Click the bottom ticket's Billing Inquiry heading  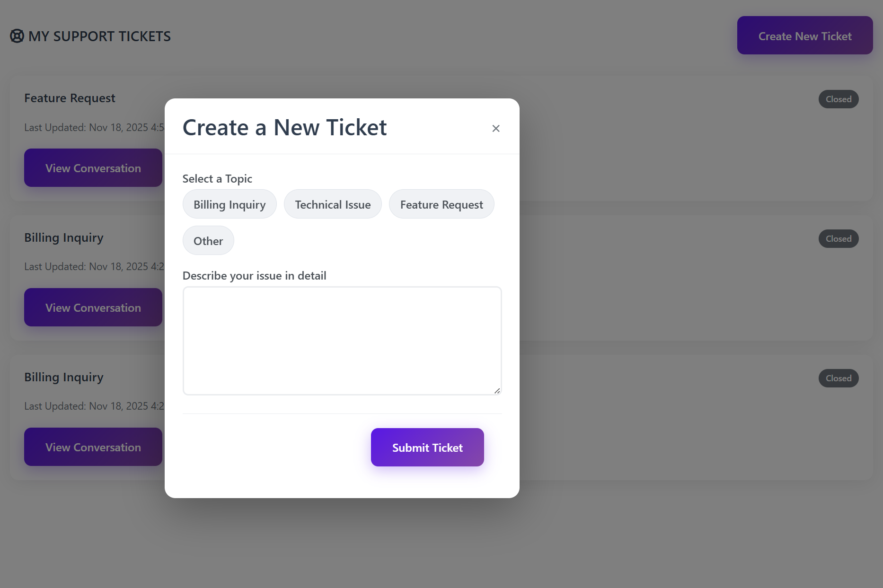coord(64,377)
